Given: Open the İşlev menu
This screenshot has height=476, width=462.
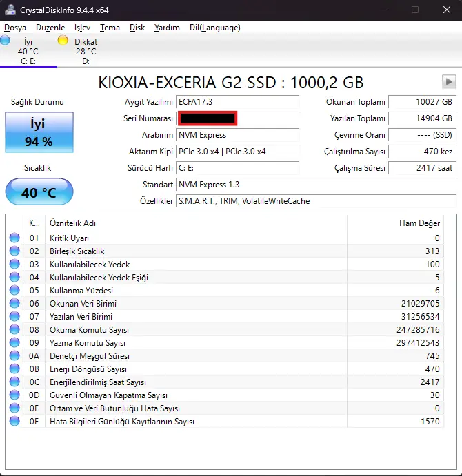Looking at the screenshot, I should (82, 28).
